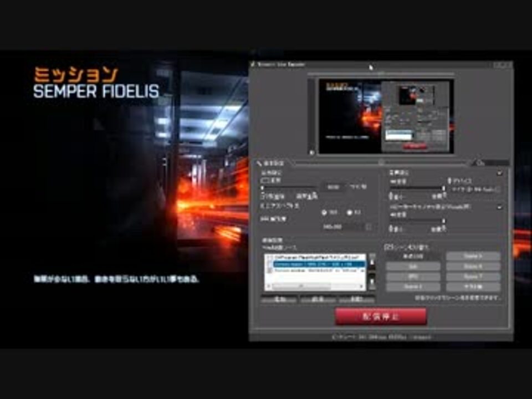Expand the top audio device dropdown arrow
The image size is (532, 399).
499,173
